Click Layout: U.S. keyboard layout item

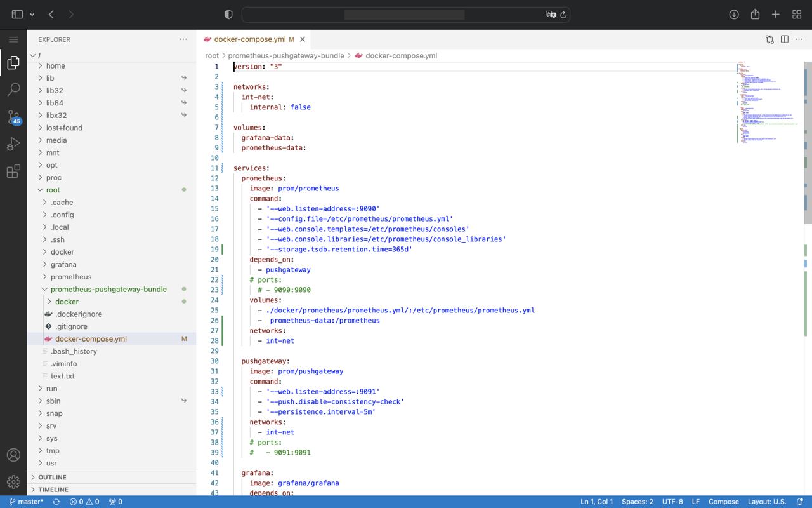click(767, 502)
